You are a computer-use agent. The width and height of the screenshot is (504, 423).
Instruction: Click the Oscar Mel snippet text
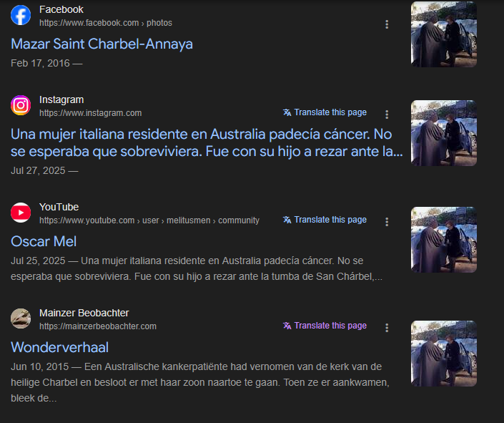[x=197, y=268]
